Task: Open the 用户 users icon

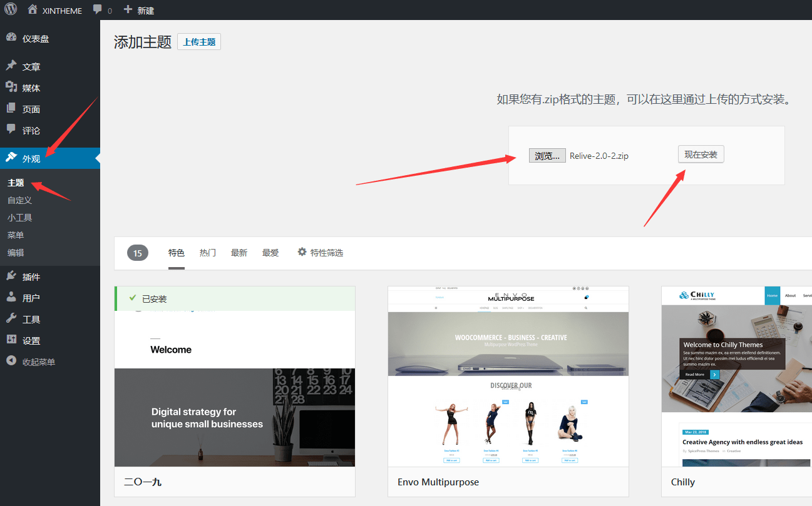Action: [x=11, y=298]
